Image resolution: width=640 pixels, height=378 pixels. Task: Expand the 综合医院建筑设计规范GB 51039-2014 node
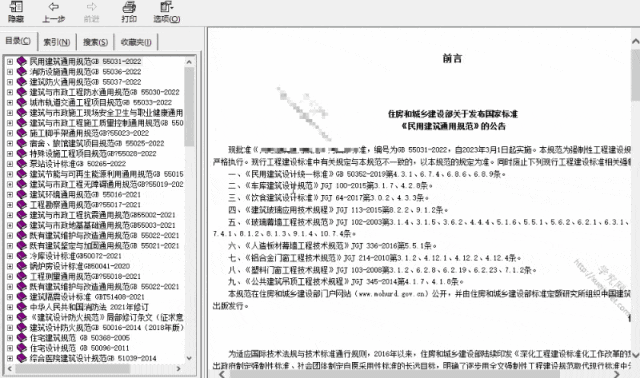pyautogui.click(x=10, y=358)
